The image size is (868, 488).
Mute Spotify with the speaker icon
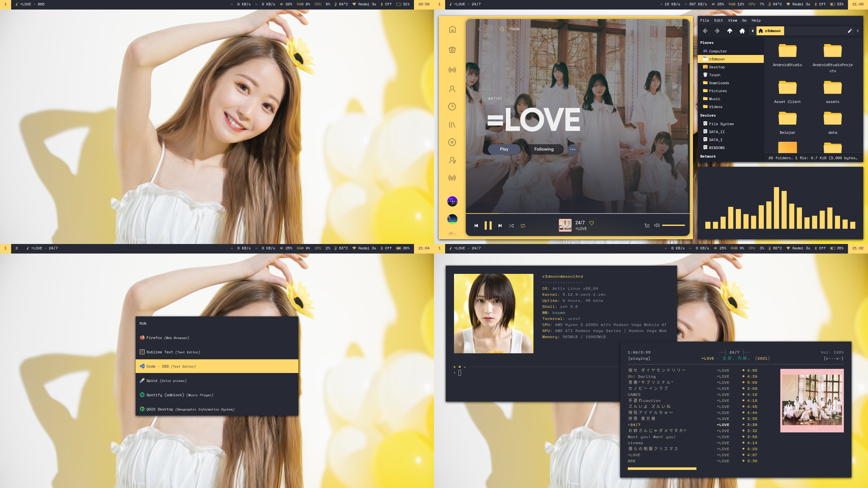pyautogui.click(x=657, y=225)
